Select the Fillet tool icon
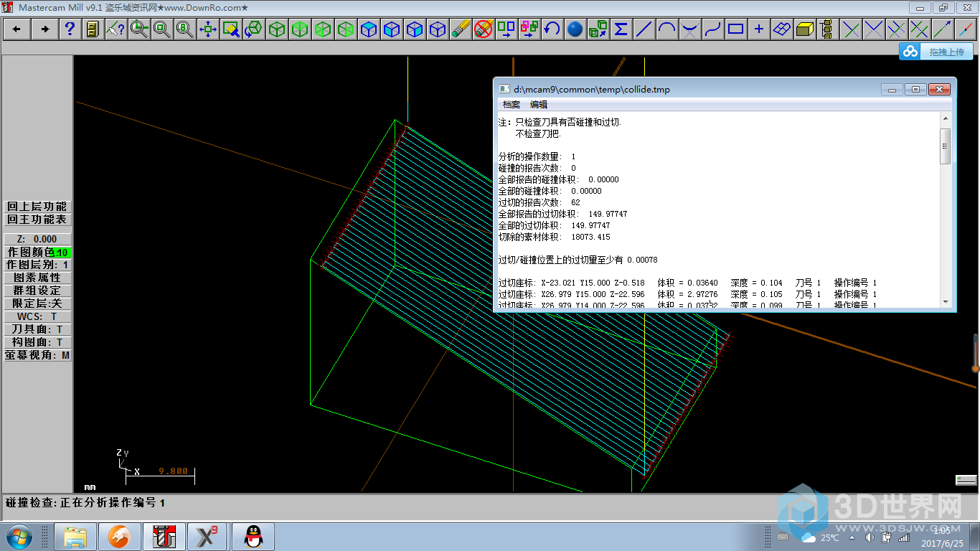Viewport: 980px width, 551px height. click(689, 29)
